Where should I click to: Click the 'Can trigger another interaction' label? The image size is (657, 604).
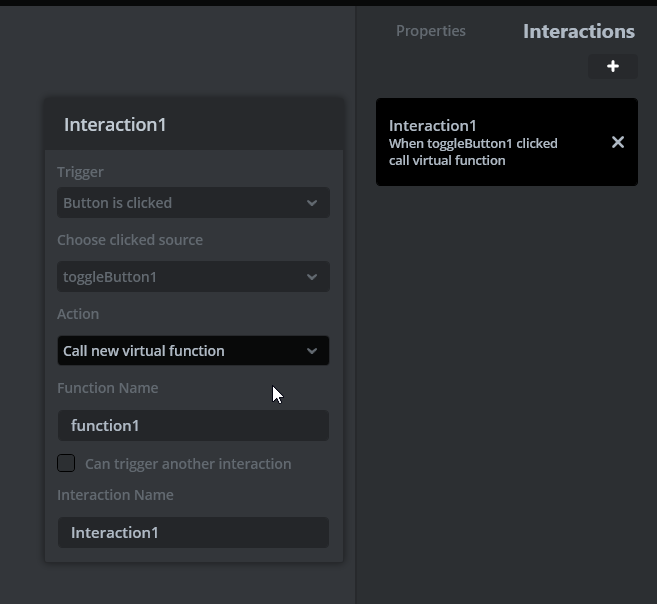(188, 464)
